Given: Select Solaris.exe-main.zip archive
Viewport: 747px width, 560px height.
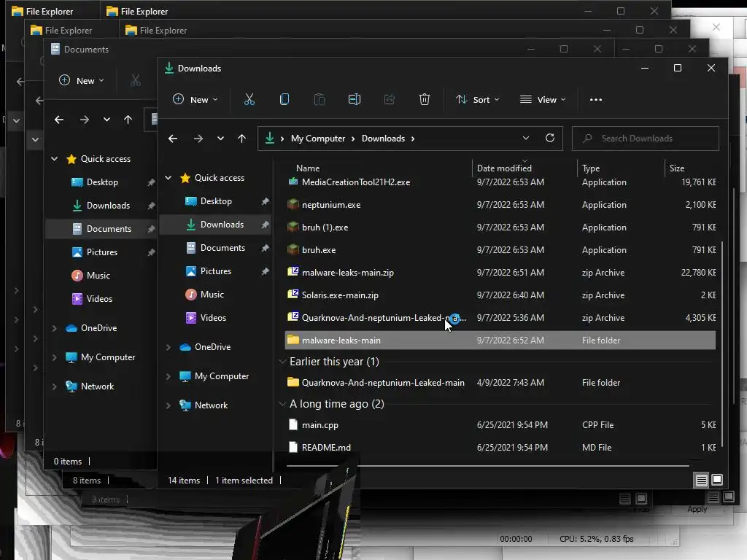Looking at the screenshot, I should (340, 295).
